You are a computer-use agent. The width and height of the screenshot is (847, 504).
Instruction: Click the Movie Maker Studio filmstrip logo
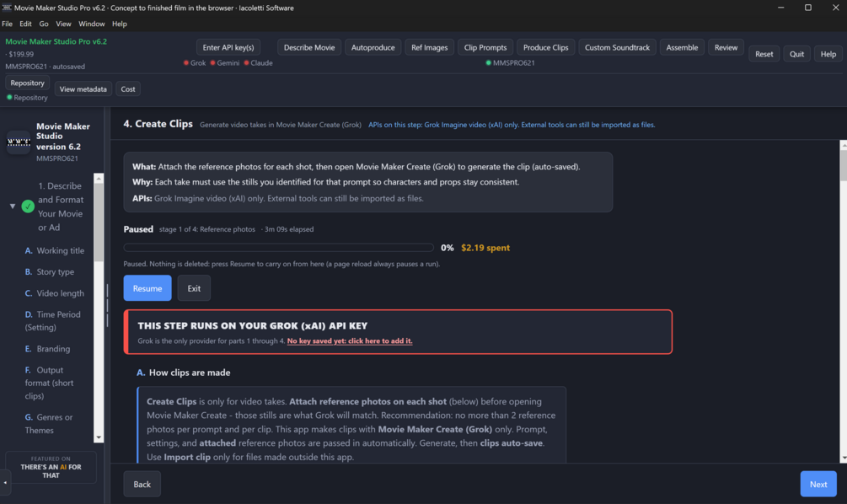(19, 142)
